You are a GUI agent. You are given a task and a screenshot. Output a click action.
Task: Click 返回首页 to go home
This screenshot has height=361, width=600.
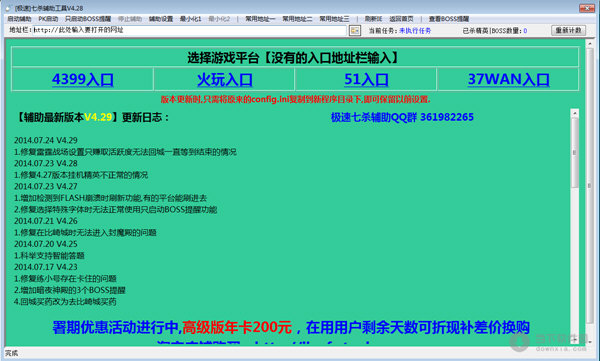tap(401, 19)
